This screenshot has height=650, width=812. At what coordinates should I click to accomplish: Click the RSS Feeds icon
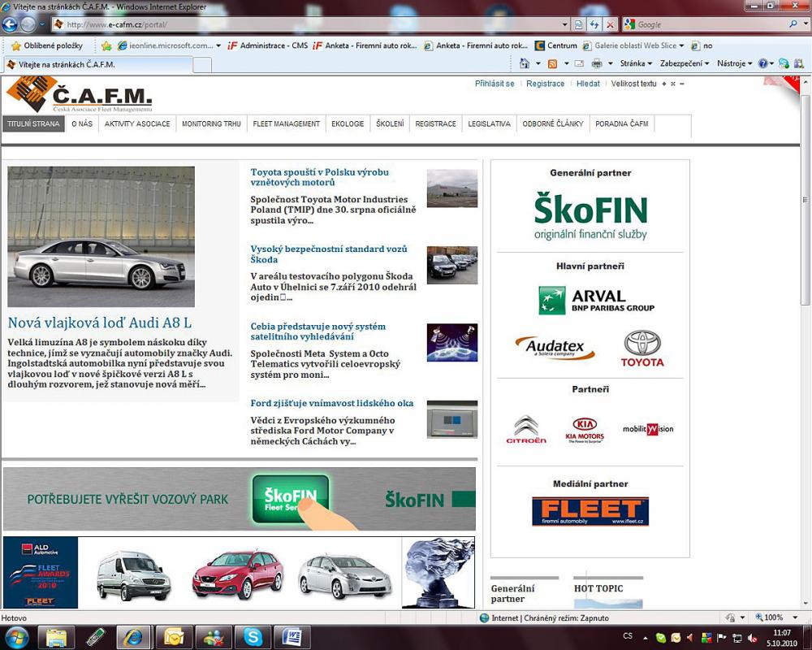click(552, 63)
